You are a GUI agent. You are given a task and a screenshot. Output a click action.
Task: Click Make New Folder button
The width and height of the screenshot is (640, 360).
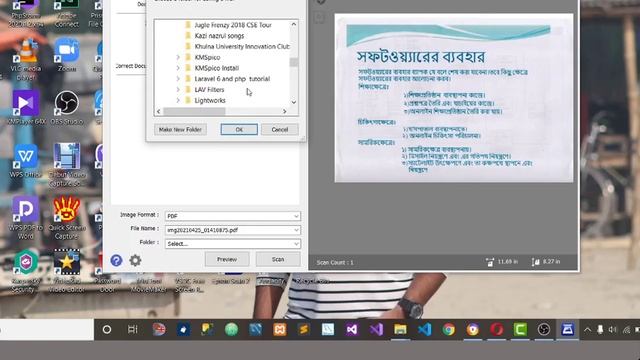[x=180, y=129]
